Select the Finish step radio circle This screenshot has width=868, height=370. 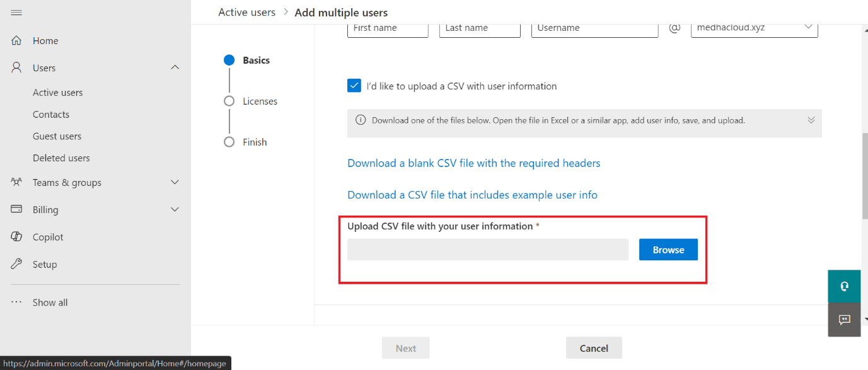click(x=229, y=142)
